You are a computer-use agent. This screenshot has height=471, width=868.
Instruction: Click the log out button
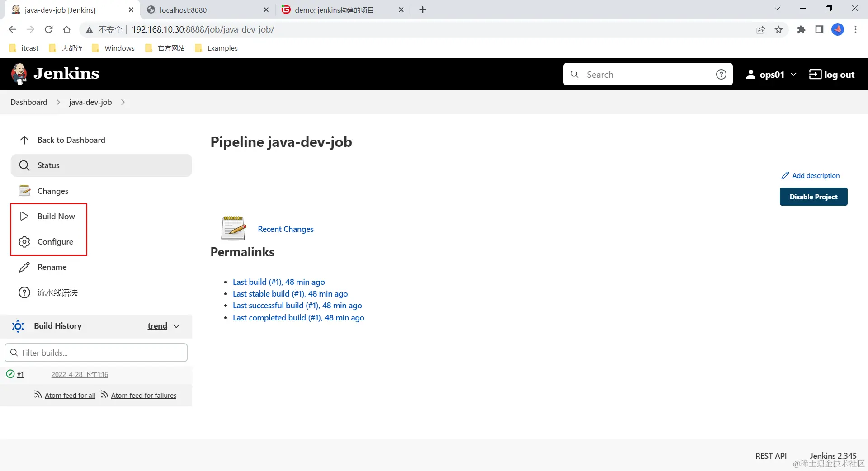point(832,75)
